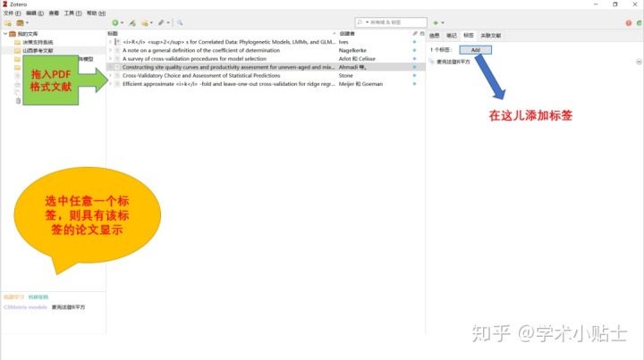Select the 决策支持系统 collection
This screenshot has height=360, width=644.
pyautogui.click(x=38, y=42)
